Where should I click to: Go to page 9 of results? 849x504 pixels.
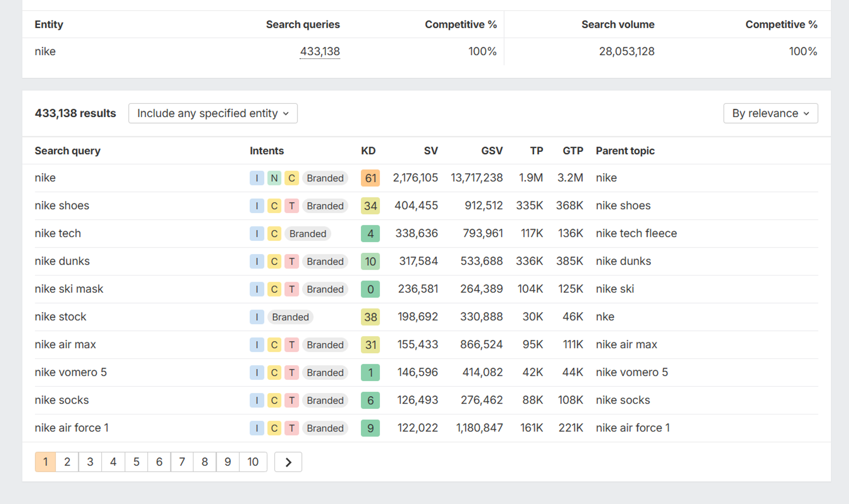[228, 462]
